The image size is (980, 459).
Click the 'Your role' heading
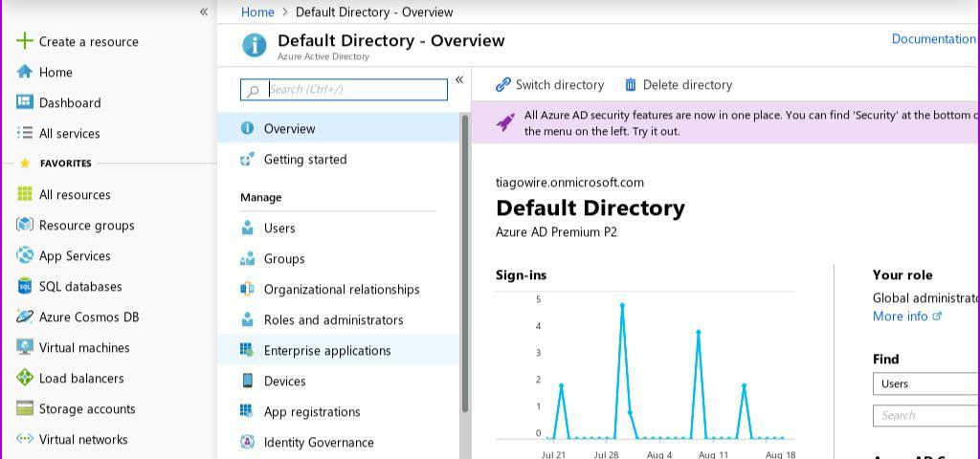902,274
